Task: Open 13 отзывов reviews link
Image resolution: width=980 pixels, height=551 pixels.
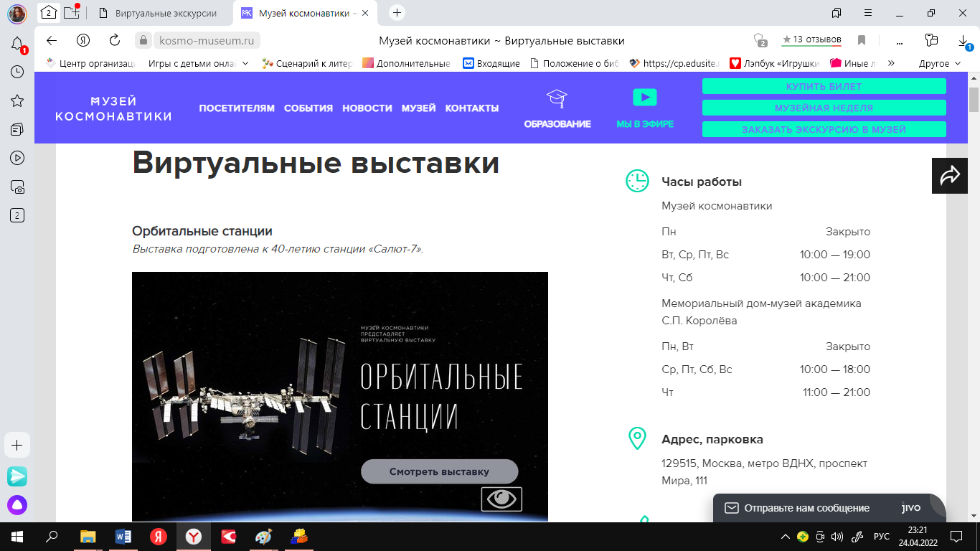Action: click(811, 39)
